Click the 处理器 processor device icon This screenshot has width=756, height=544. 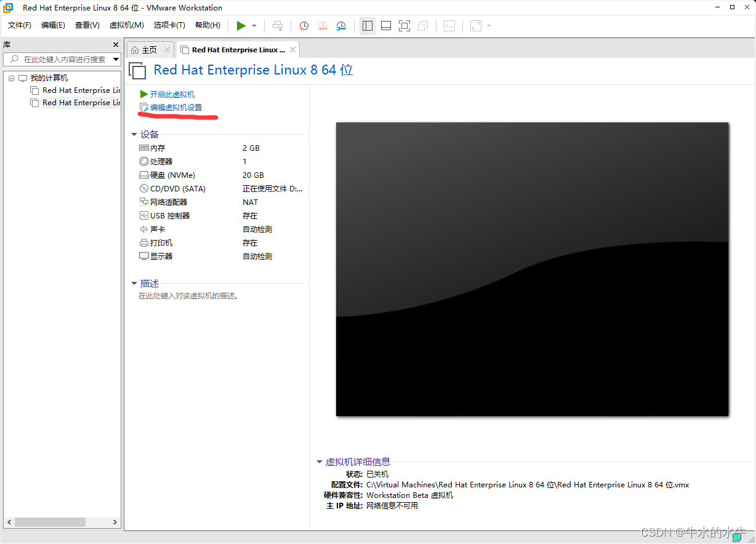[x=144, y=162]
